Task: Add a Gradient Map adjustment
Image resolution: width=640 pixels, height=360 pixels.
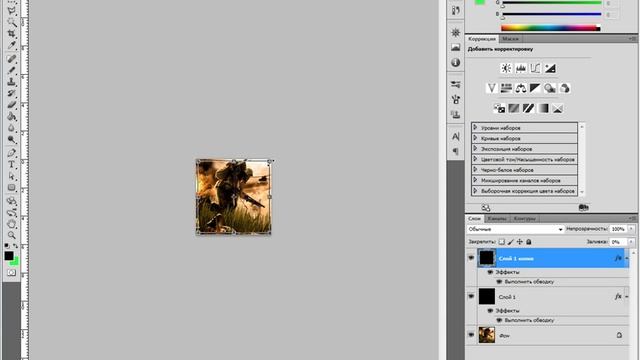Action: point(543,109)
